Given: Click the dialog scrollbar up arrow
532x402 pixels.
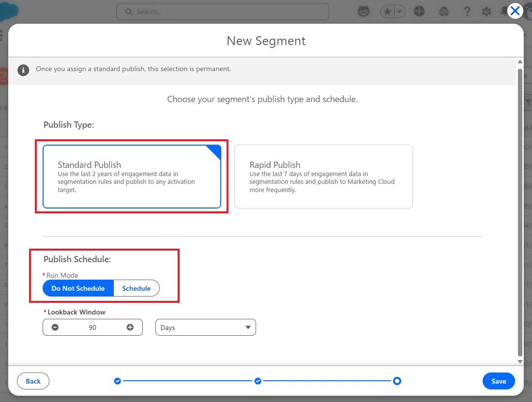Looking at the screenshot, I should [520, 62].
